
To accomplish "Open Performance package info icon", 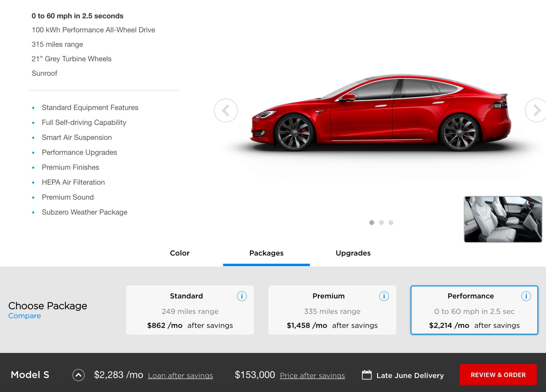I will pyautogui.click(x=526, y=296).
